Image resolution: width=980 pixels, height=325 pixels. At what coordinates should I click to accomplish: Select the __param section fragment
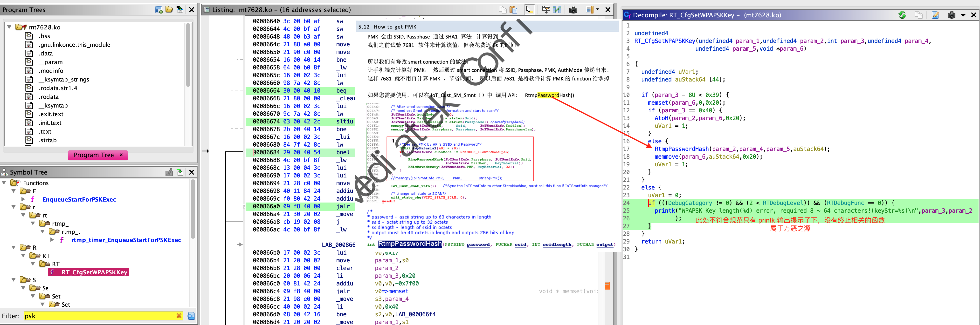click(x=51, y=62)
